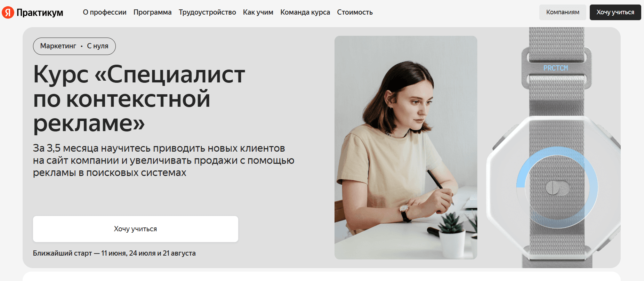Click the Ближайший старт dates line

pyautogui.click(x=114, y=253)
